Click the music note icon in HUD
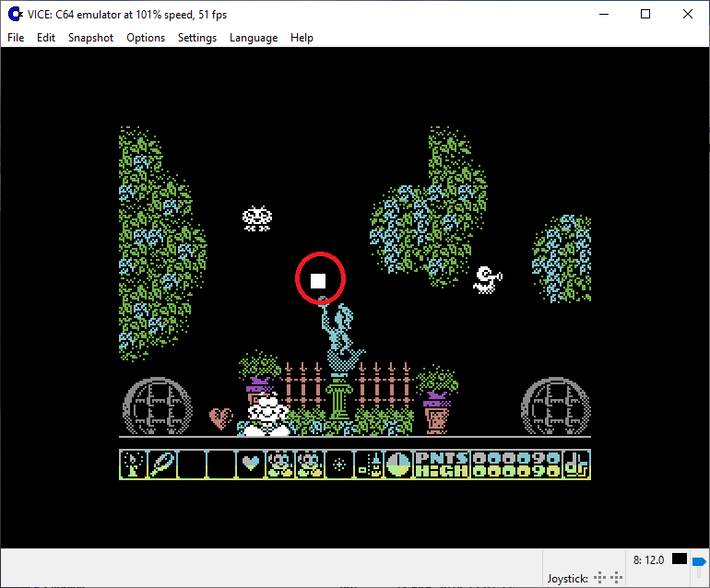The width and height of the screenshot is (710, 588). pyautogui.click(x=576, y=464)
